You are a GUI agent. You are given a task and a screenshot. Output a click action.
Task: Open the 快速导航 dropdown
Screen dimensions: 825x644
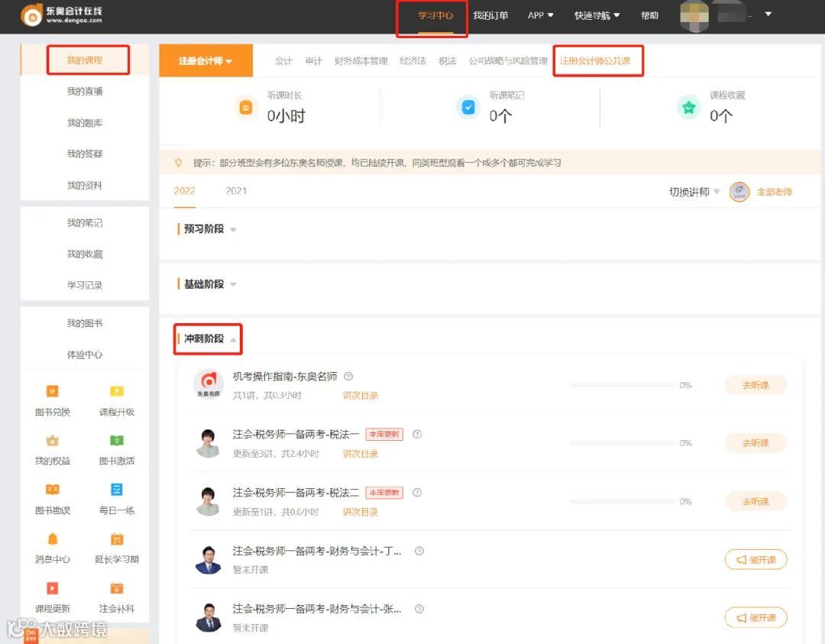pos(597,15)
